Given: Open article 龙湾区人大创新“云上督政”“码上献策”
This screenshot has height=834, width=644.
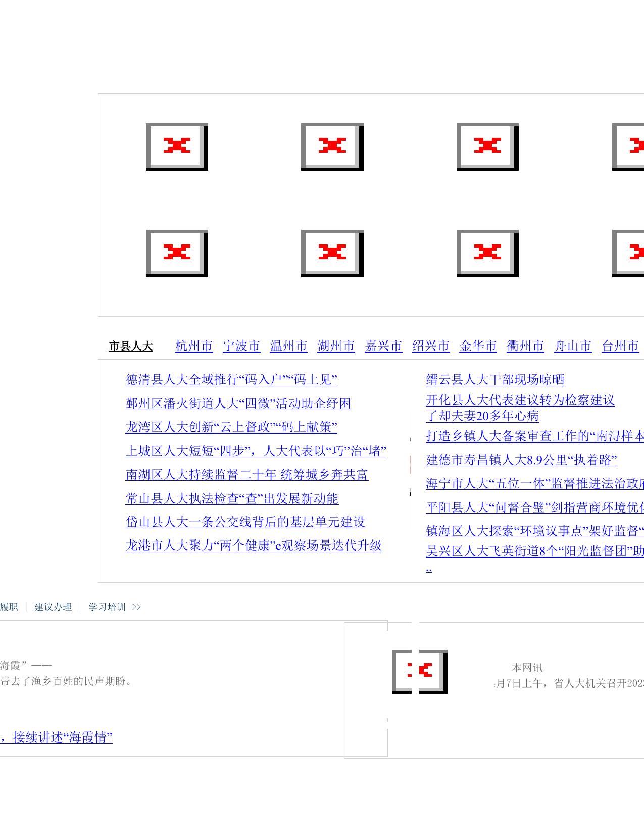Looking at the screenshot, I should (231, 427).
